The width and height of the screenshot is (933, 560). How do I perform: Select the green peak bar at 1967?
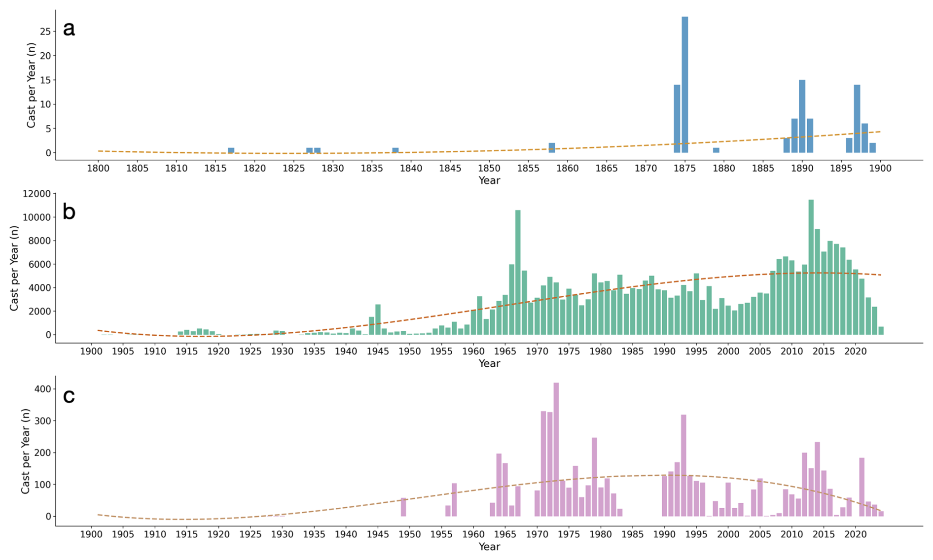(518, 273)
